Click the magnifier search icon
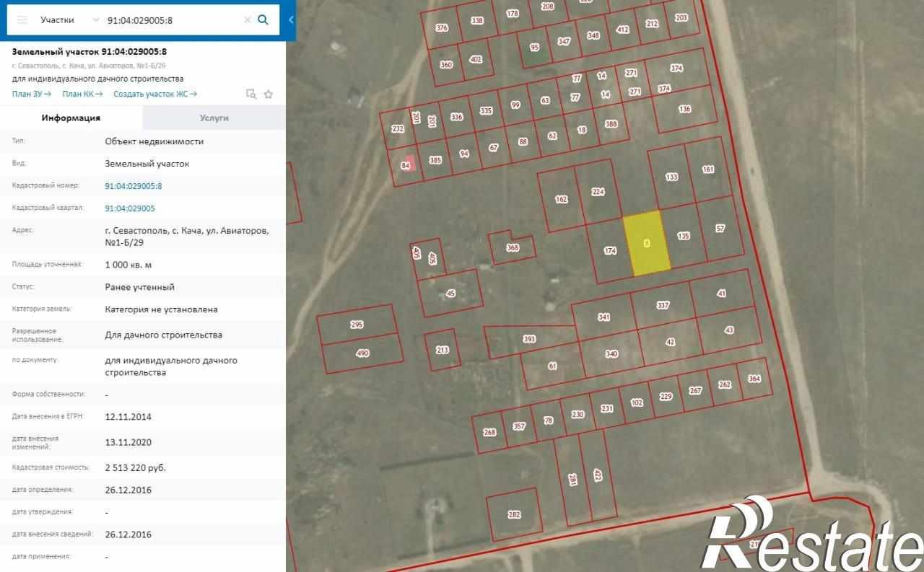 click(x=263, y=19)
